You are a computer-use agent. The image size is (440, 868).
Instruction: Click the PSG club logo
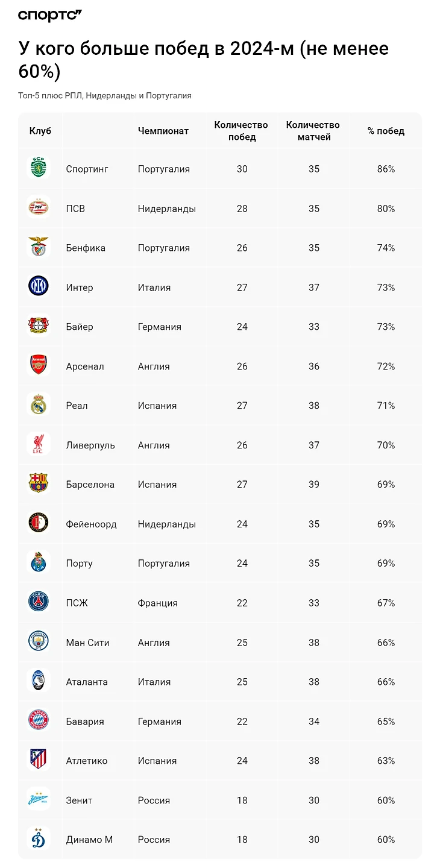tap(39, 603)
